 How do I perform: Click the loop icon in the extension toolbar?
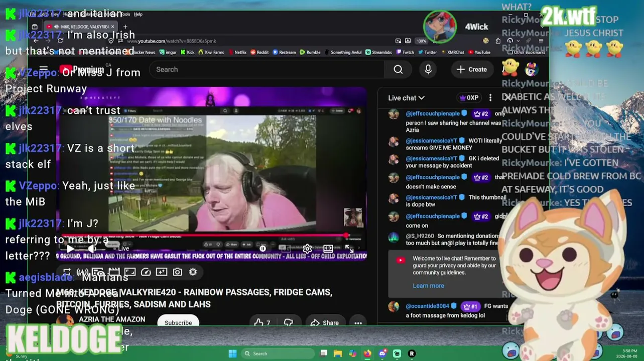[x=67, y=272]
